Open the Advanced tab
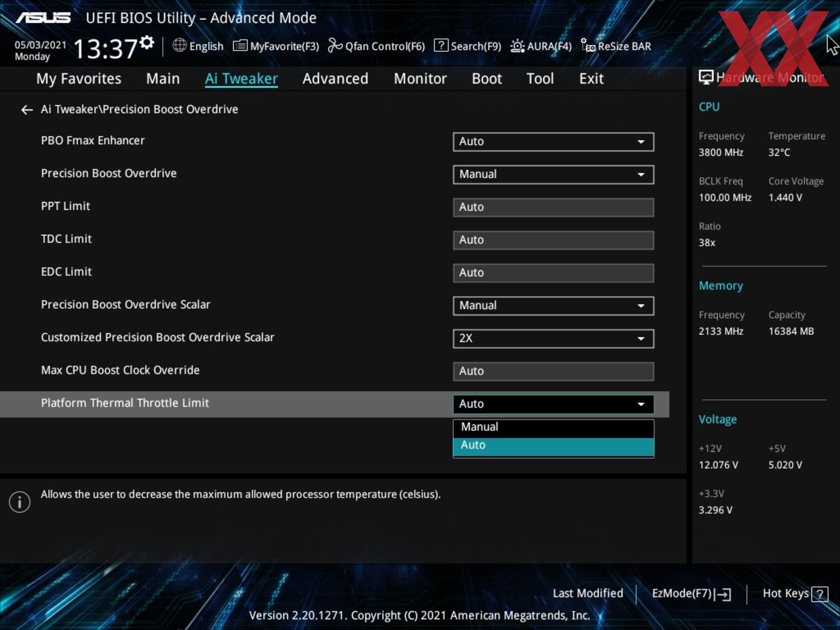The width and height of the screenshot is (840, 630). 335,78
